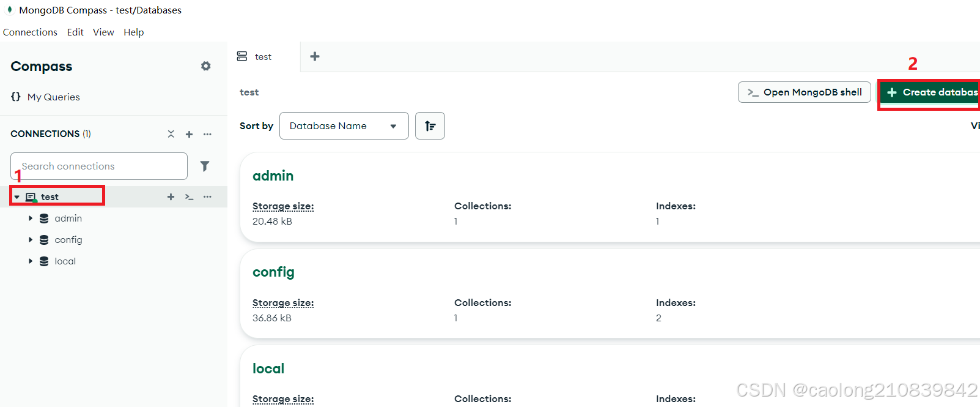Viewport: 980px width, 407px height.
Task: Click Create database button
Action: [930, 92]
